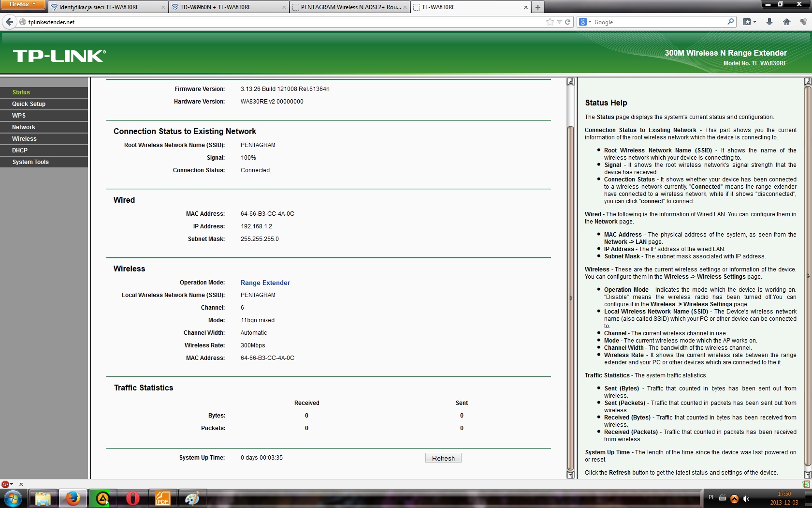
Task: Open the Firefox downloads arrow icon
Action: 769,22
